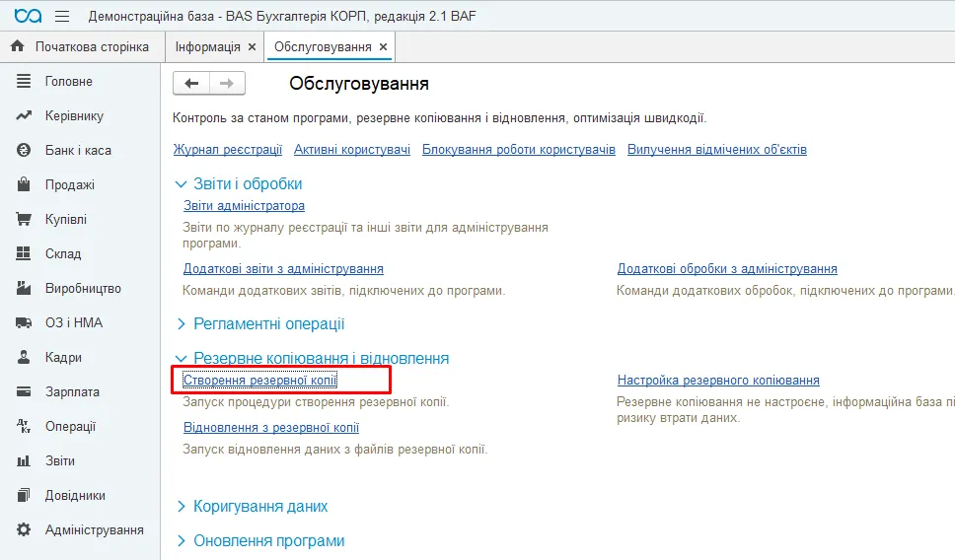This screenshot has height=560, width=955.
Task: Open the Операції section
Action: [x=70, y=426]
